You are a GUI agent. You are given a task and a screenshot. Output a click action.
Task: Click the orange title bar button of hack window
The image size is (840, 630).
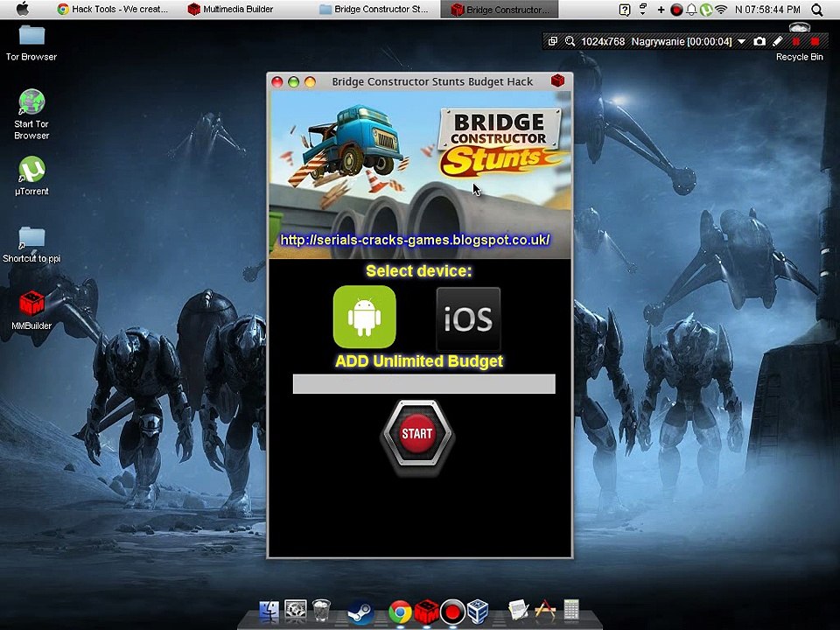[310, 81]
